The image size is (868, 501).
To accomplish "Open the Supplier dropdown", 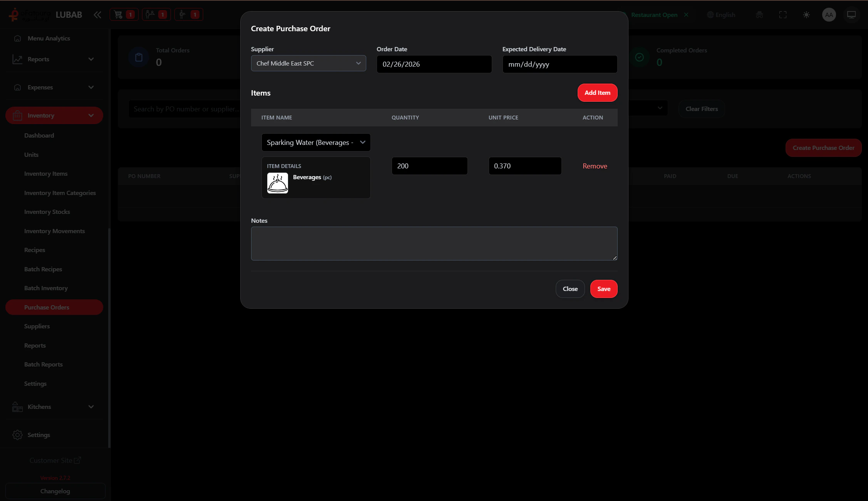I will tap(308, 63).
